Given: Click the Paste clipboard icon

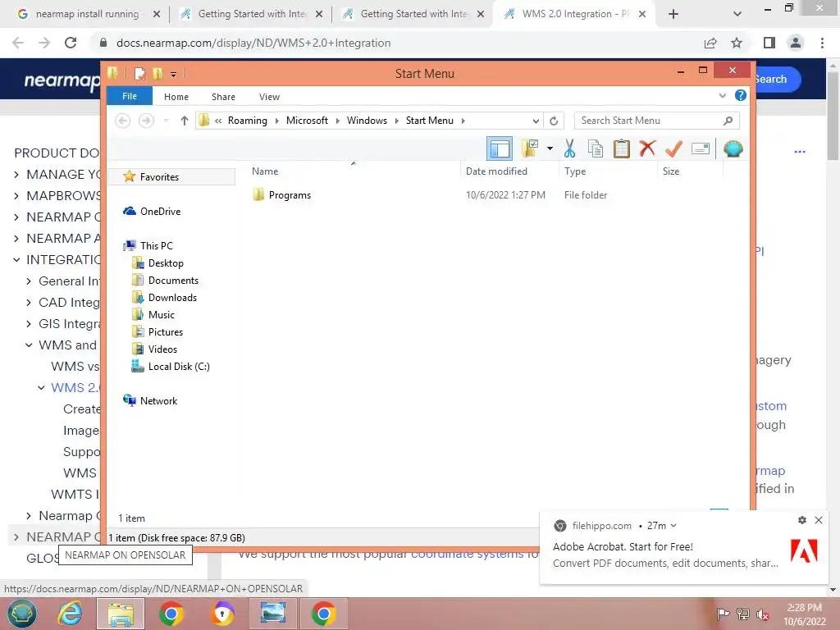Looking at the screenshot, I should point(622,148).
